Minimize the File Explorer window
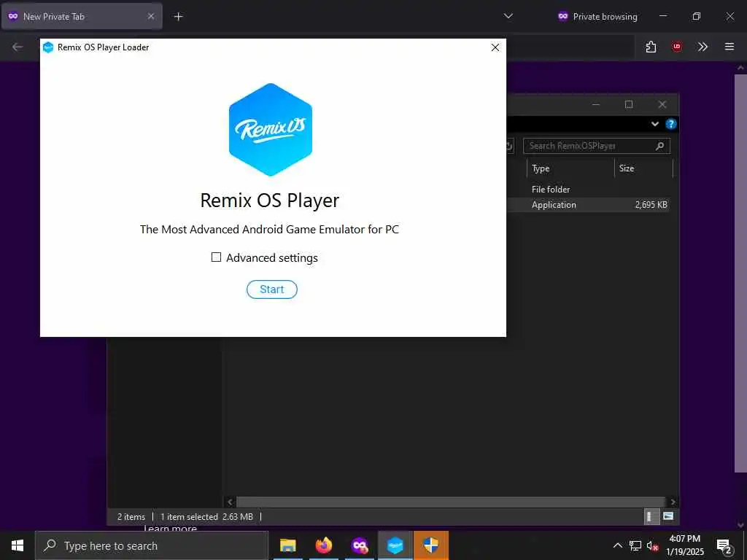The height and width of the screenshot is (560, 747). coord(595,104)
